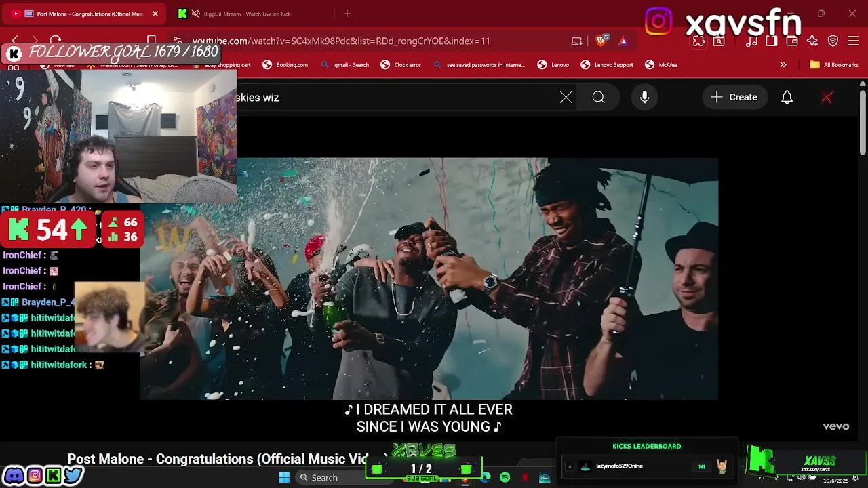
Task: Open Spotify from the taskbar
Action: coord(505,478)
